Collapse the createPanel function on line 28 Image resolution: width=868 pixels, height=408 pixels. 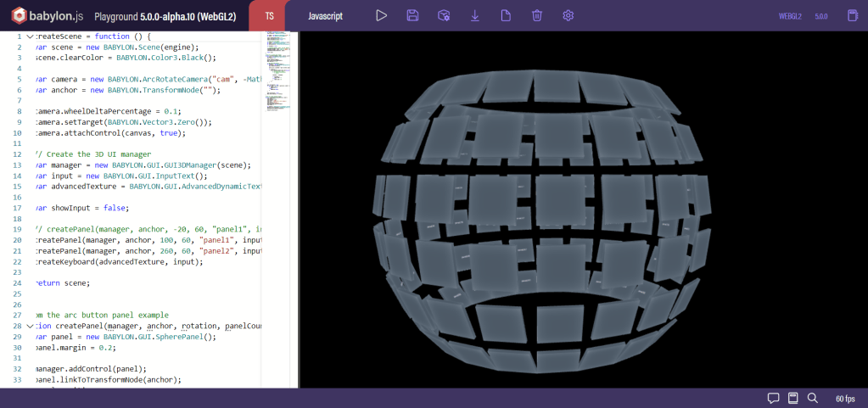coord(30,326)
